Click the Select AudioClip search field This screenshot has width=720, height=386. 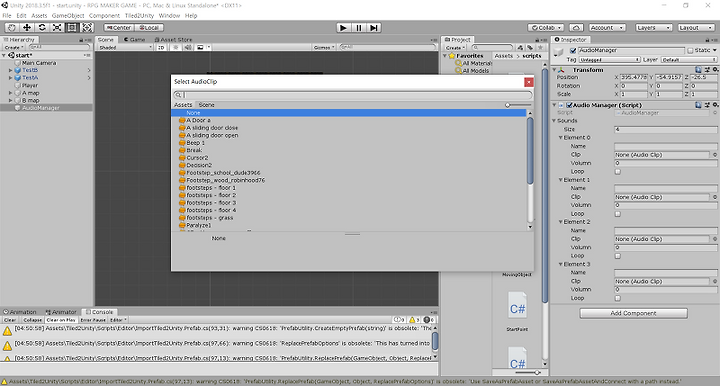353,95
